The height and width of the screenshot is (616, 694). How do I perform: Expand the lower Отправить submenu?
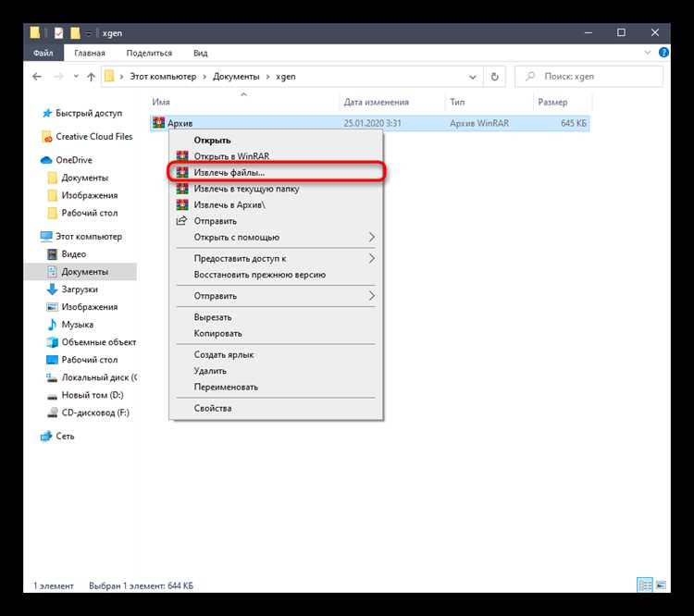tap(372, 296)
